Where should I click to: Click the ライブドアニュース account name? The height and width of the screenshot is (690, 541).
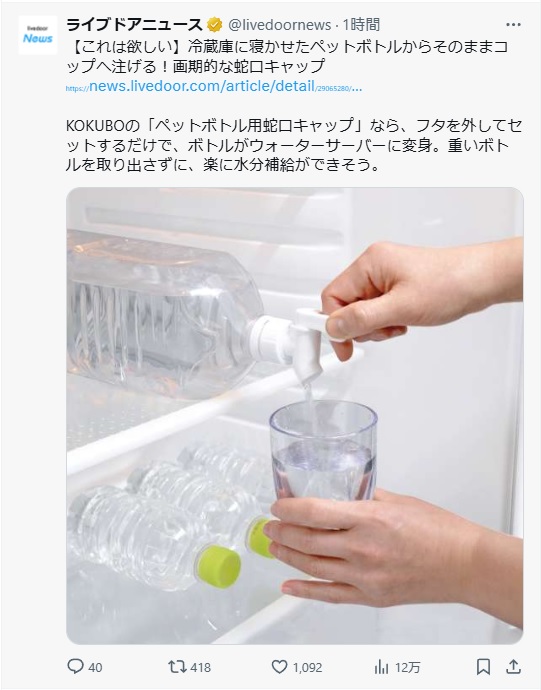tap(134, 25)
